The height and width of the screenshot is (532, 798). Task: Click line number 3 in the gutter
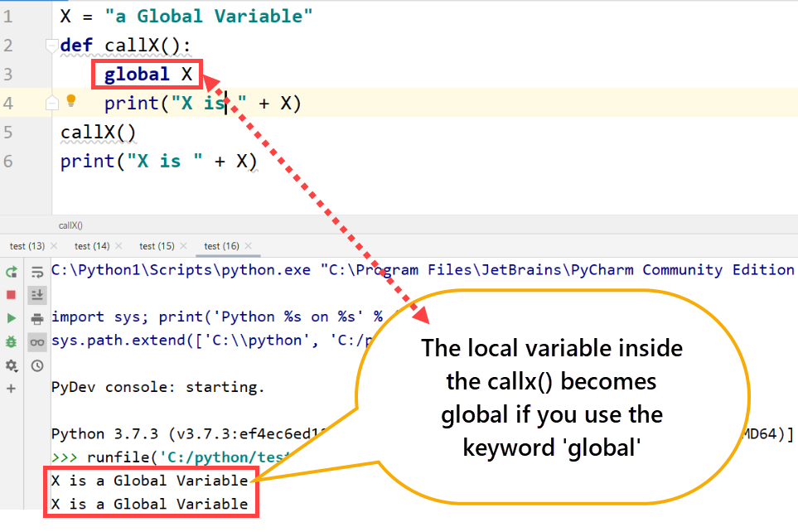point(7,74)
